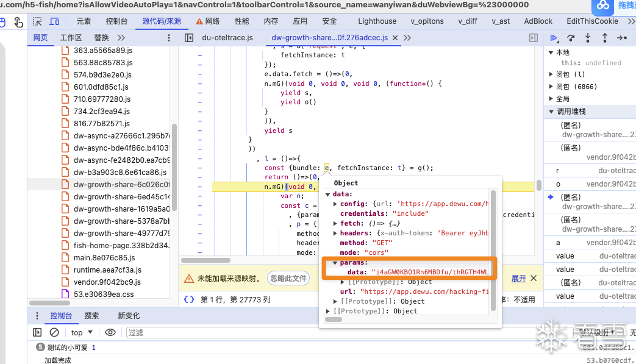
Task: Toggle breakpoint on the 'e.data.fetch' line gutter
Action: pyautogui.click(x=200, y=74)
